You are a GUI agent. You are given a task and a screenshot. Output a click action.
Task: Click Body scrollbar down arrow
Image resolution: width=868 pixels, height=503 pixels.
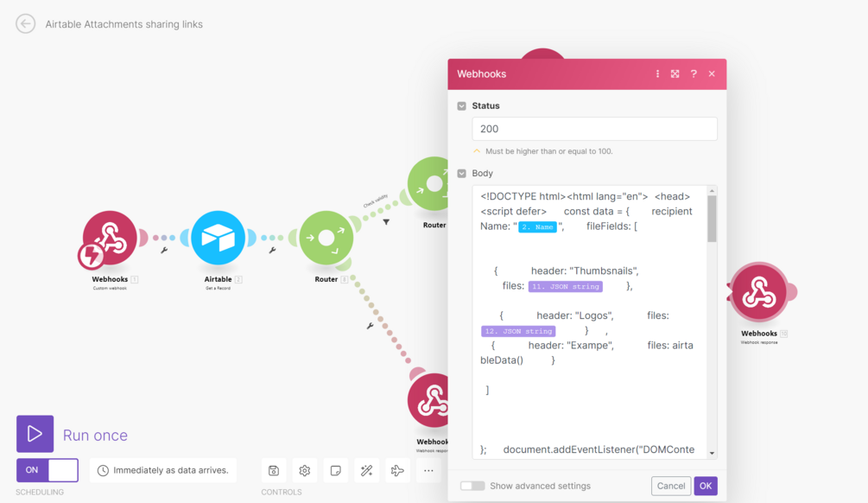[x=712, y=453]
